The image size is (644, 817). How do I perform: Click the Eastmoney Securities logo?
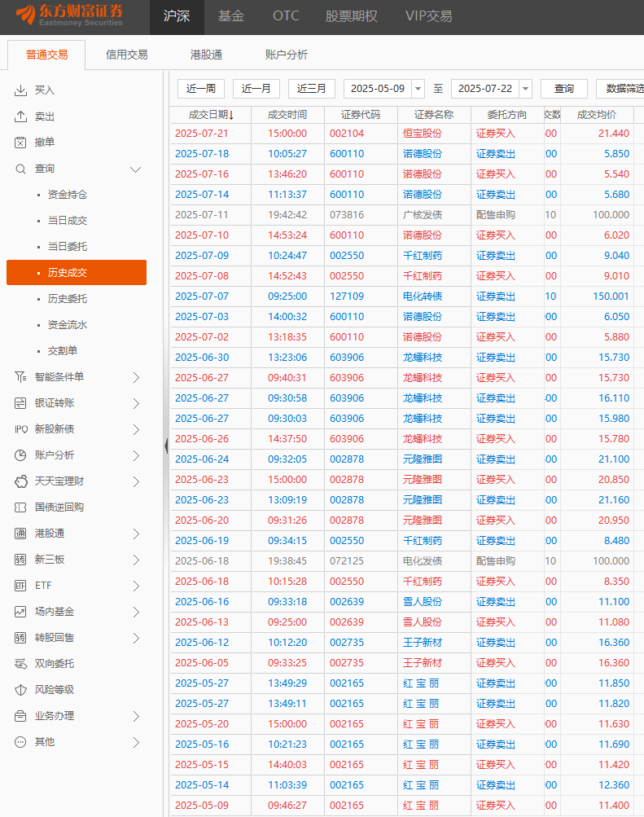[x=70, y=15]
